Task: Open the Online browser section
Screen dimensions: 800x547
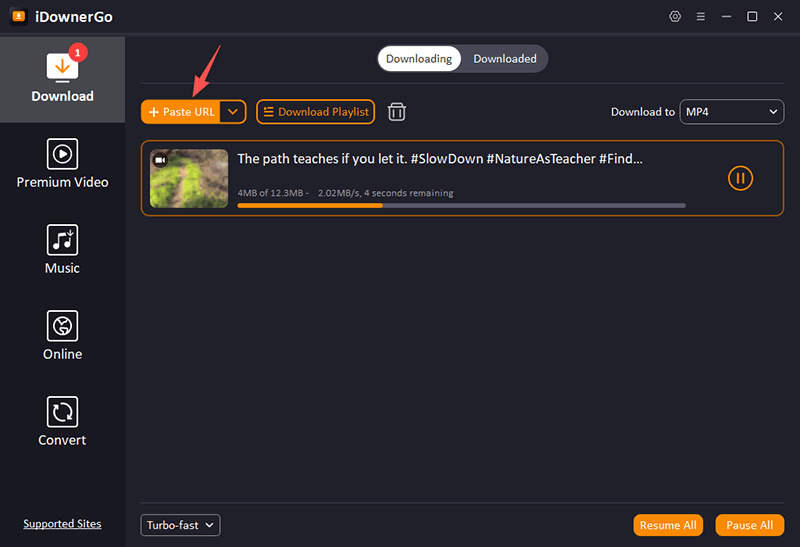Action: point(62,336)
